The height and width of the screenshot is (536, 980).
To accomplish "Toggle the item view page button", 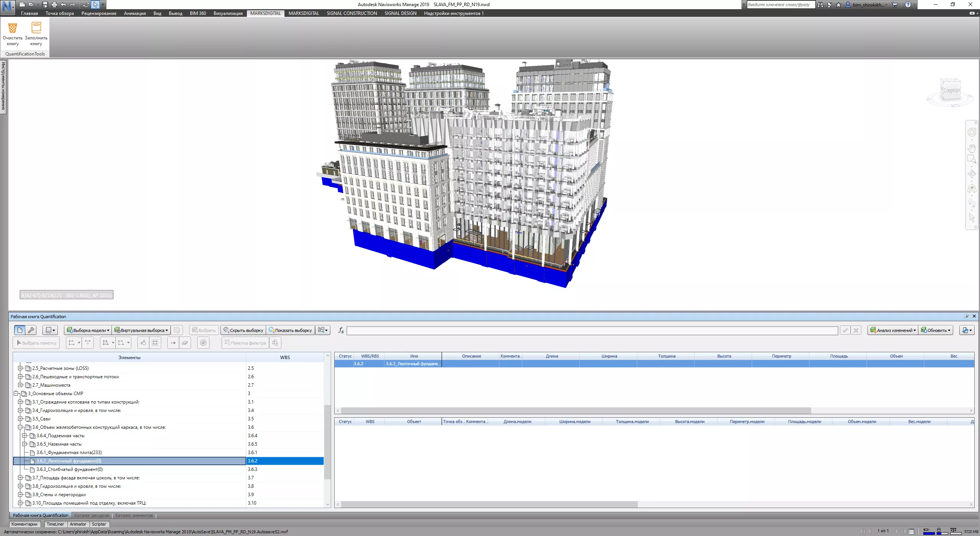I will [20, 330].
